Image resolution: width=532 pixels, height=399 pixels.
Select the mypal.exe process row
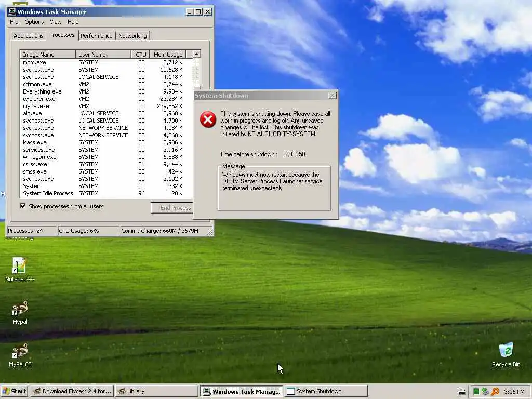click(106, 106)
